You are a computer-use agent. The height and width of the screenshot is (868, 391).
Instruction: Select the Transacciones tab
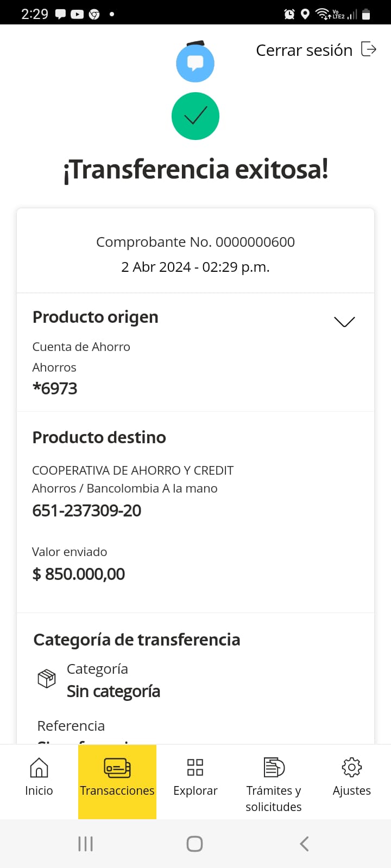click(x=117, y=781)
